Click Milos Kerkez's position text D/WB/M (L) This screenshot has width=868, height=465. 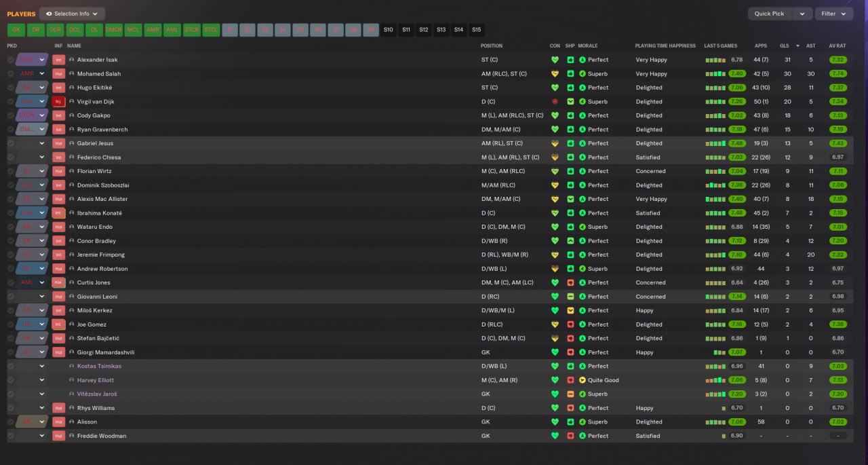pyautogui.click(x=497, y=310)
